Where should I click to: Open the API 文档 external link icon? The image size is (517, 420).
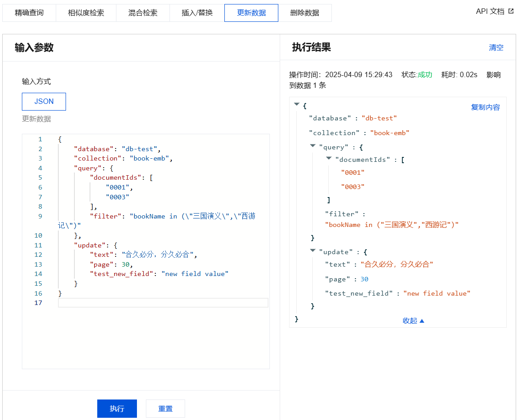511,12
